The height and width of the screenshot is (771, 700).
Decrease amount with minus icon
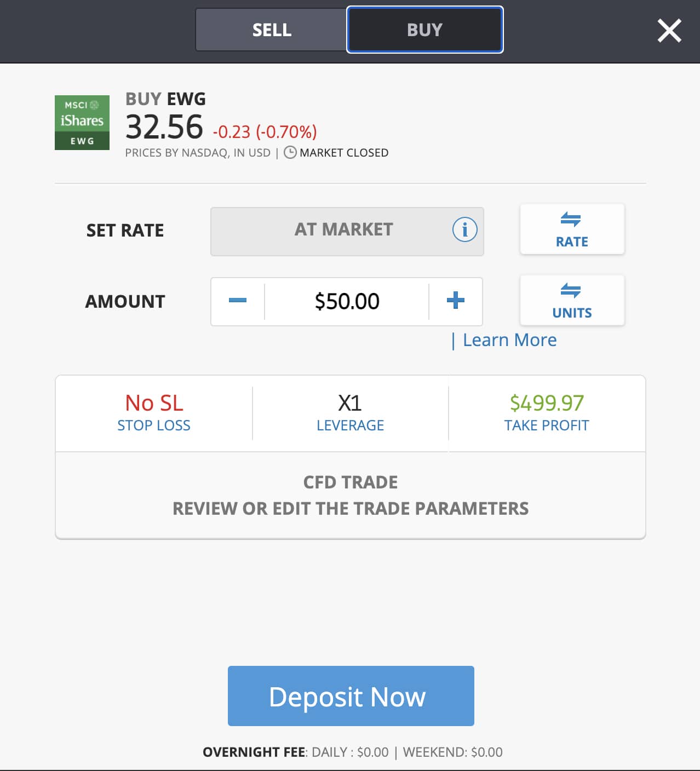(x=238, y=301)
